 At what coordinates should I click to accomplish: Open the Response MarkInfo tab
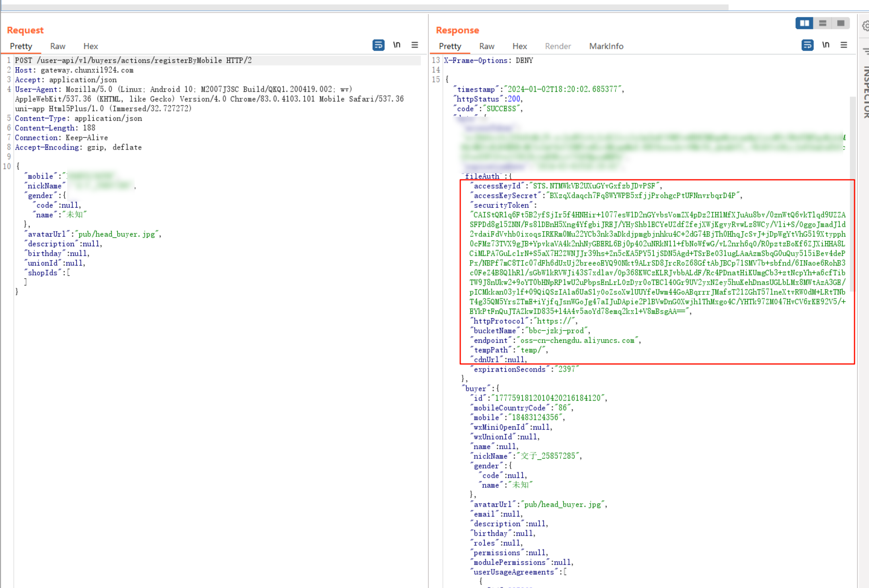(606, 46)
